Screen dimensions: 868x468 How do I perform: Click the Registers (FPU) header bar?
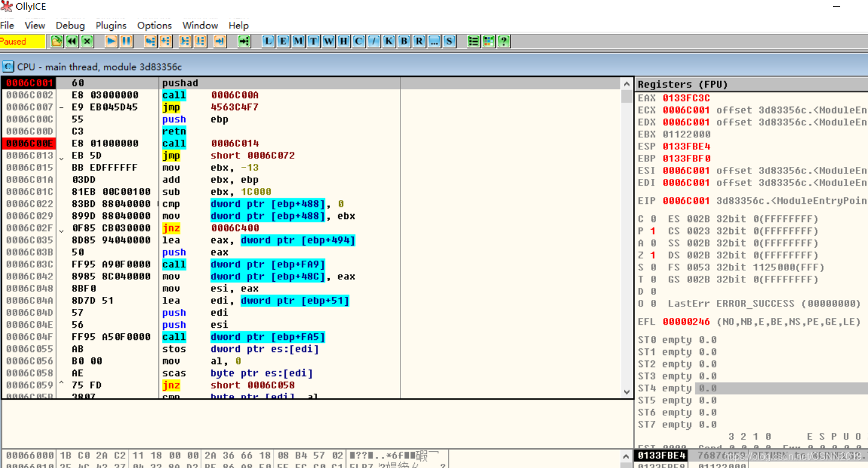[x=751, y=84]
